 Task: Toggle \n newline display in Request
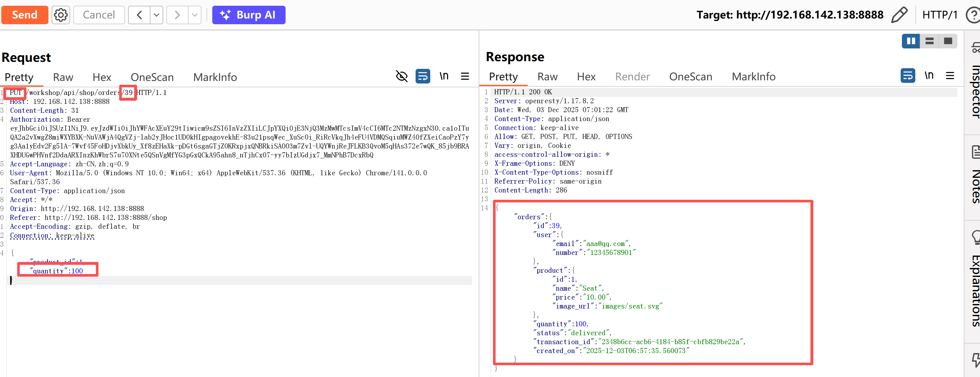[444, 76]
